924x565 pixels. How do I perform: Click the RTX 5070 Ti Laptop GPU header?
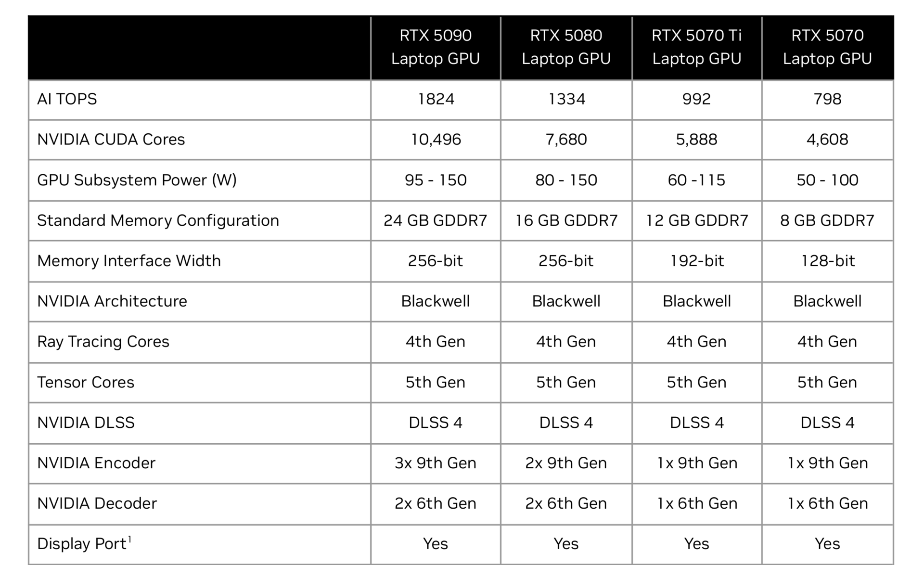pyautogui.click(x=696, y=47)
